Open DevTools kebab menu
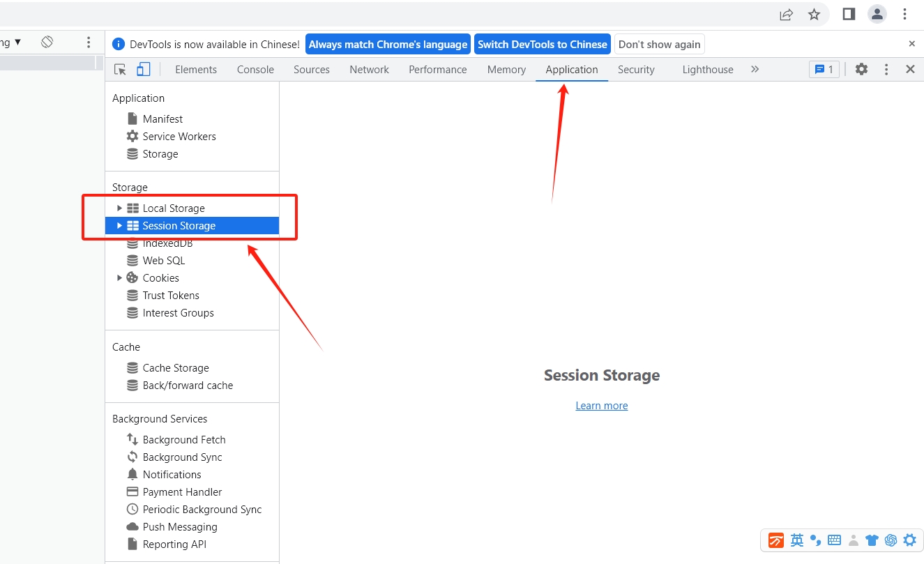This screenshot has width=924, height=564. (886, 70)
